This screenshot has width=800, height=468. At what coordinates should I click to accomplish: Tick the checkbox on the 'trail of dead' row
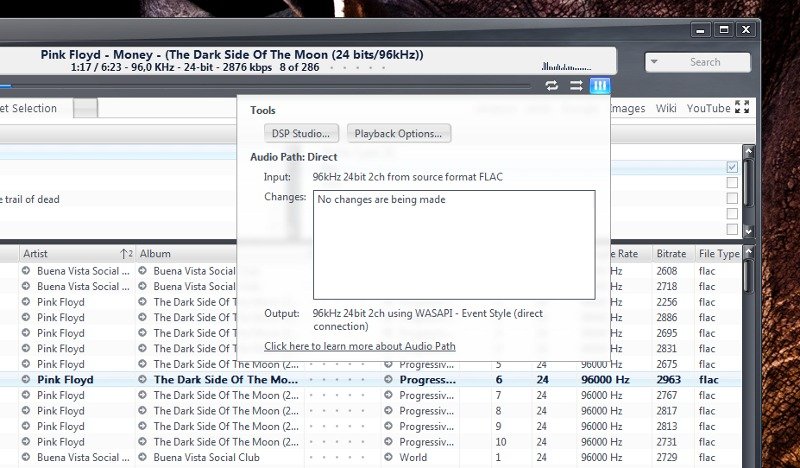pos(732,198)
